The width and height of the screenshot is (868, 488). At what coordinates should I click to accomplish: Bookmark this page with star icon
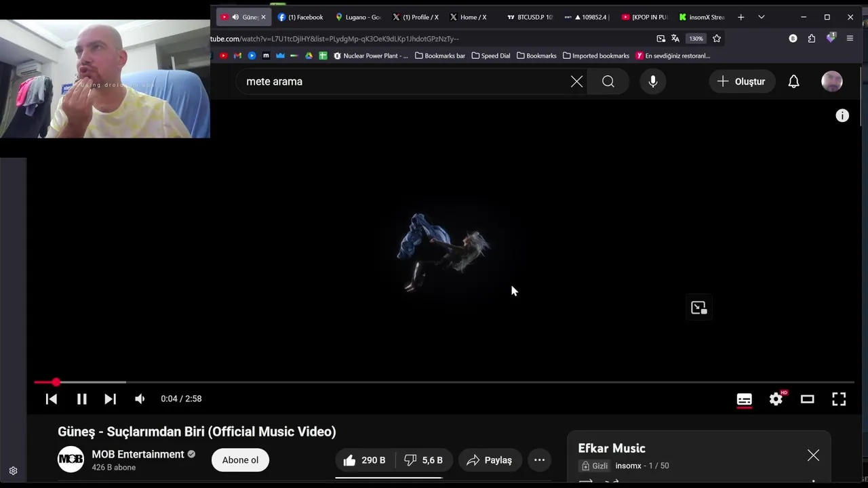(717, 39)
